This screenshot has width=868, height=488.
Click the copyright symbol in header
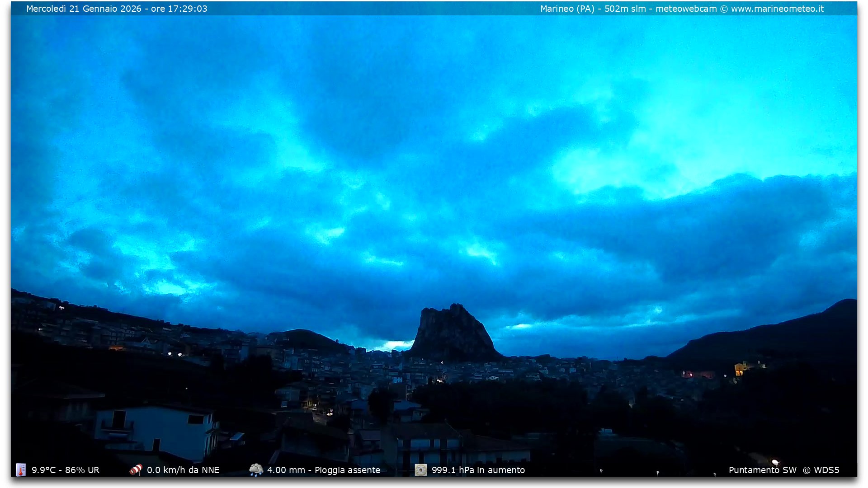point(724,9)
